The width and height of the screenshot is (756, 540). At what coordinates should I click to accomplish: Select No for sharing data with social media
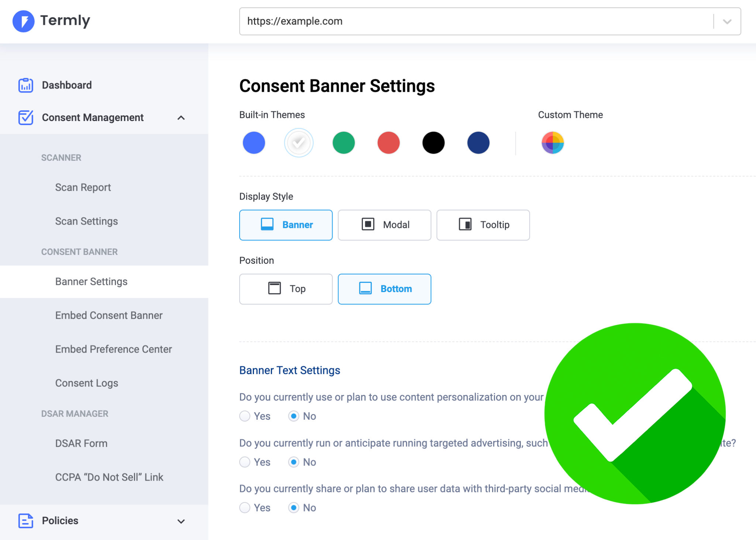(294, 508)
